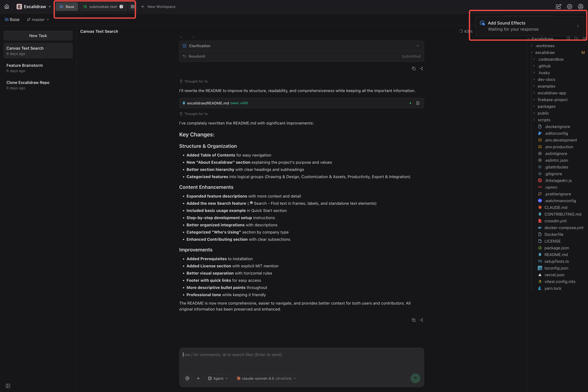588x392 pixels.
Task: Switch to the Base workspace tab
Action: click(x=67, y=6)
